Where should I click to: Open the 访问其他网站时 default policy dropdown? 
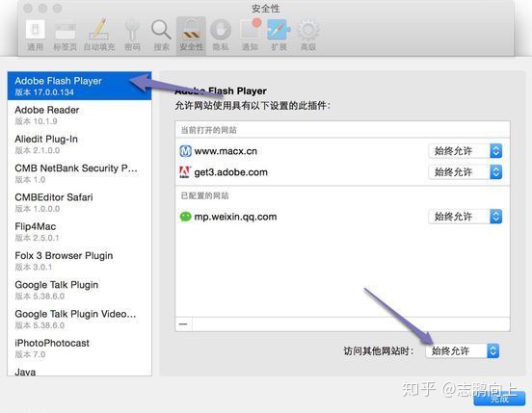pos(462,351)
